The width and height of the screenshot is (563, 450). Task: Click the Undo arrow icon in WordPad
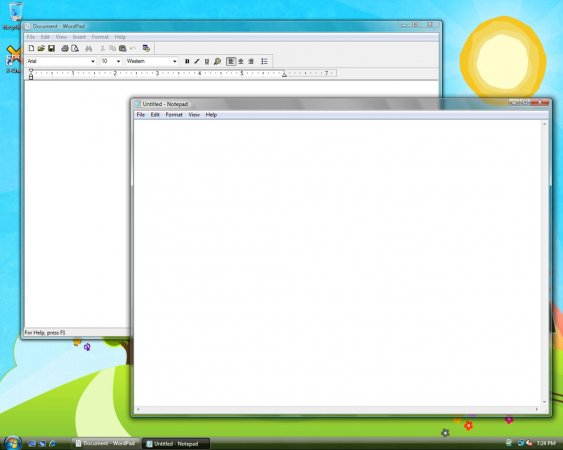point(132,48)
